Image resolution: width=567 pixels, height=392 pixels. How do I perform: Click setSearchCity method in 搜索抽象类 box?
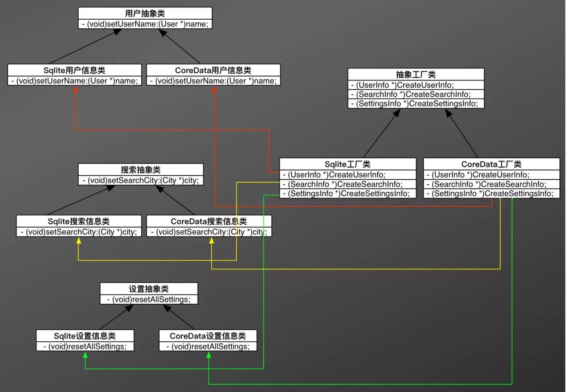(x=141, y=180)
